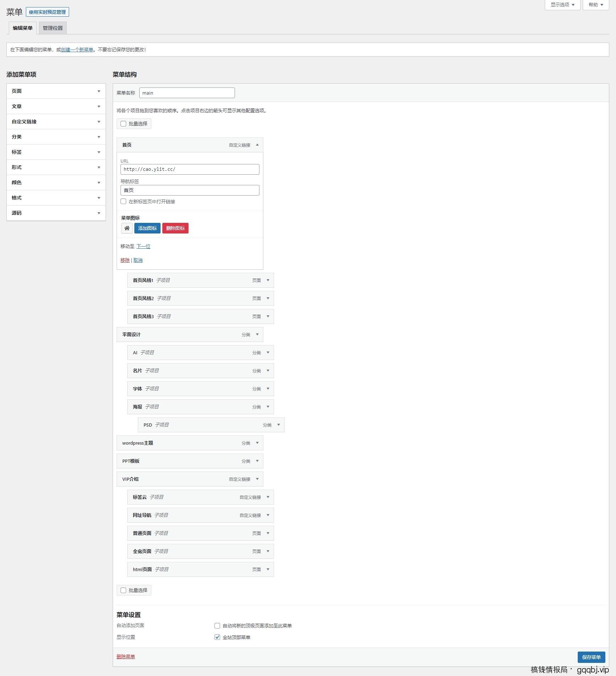Expand the 平面设计 menu item arrow
616x676 pixels.
(257, 334)
